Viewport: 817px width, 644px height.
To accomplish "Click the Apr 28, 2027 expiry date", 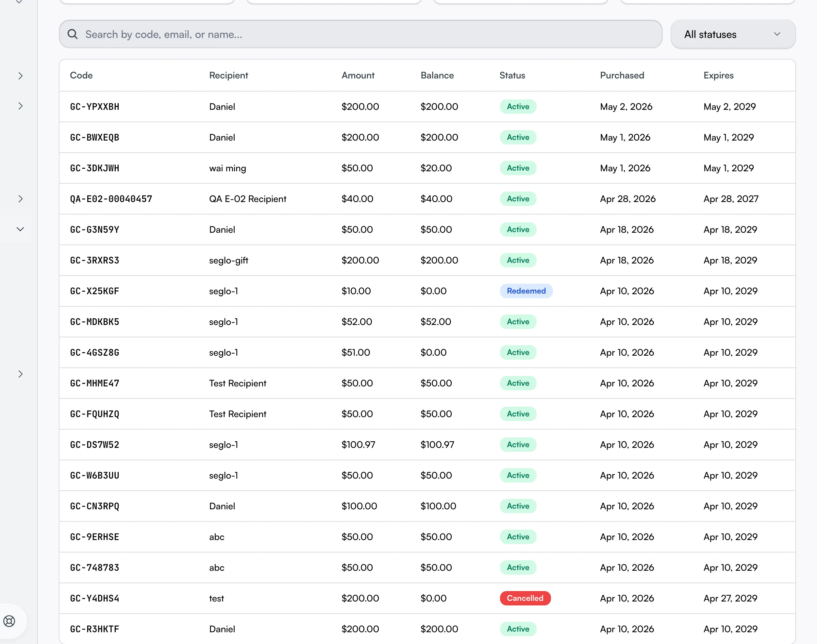I will pyautogui.click(x=731, y=199).
